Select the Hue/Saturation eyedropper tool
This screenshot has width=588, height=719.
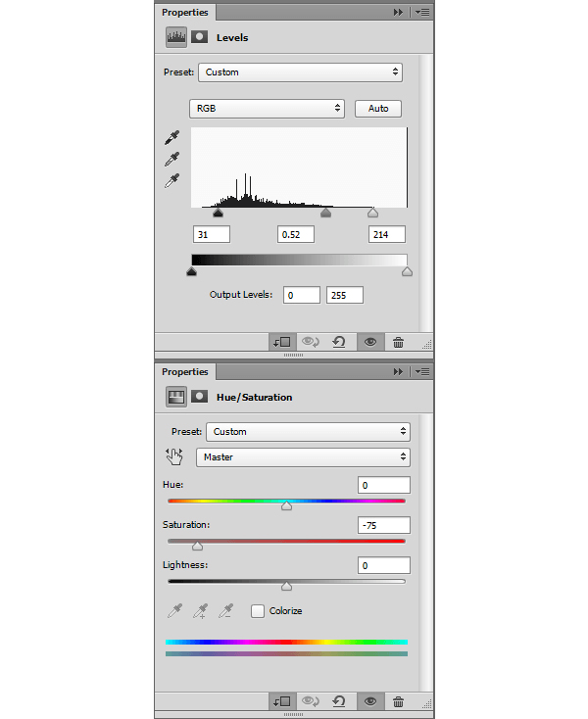click(x=174, y=611)
